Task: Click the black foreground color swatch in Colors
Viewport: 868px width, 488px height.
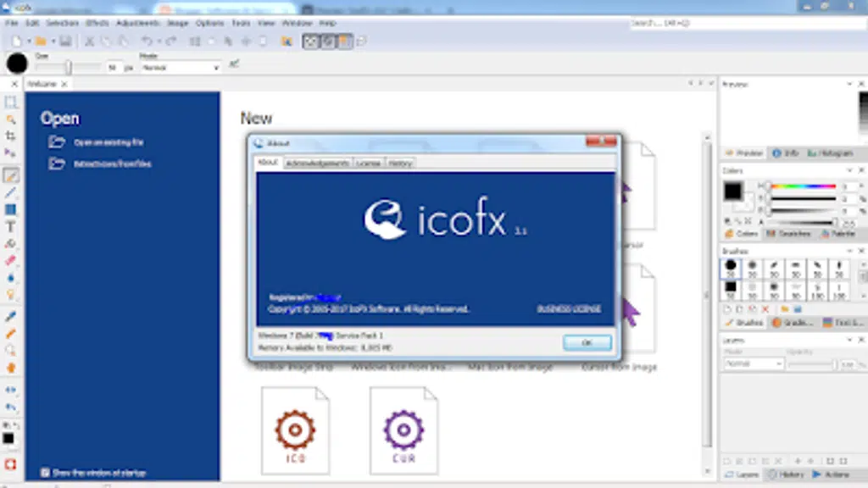Action: coord(733,191)
